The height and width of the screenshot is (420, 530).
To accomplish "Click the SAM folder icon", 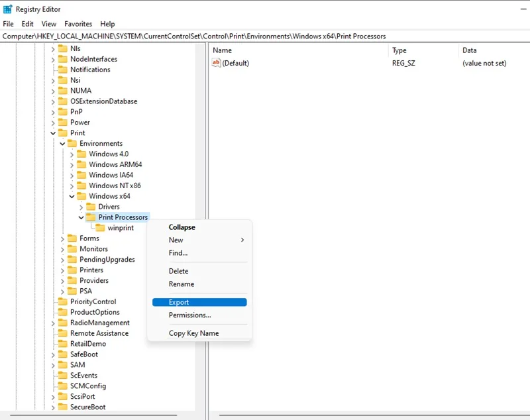I will click(63, 364).
